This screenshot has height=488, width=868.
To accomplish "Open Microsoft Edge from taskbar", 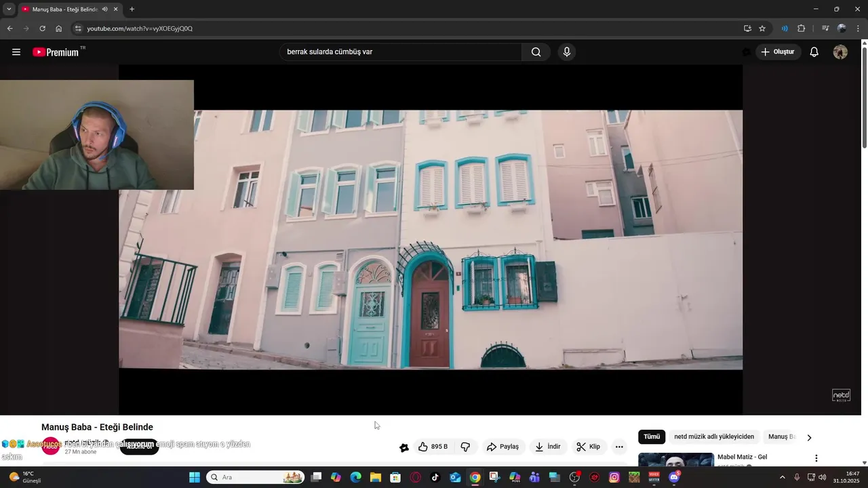I will [355, 477].
